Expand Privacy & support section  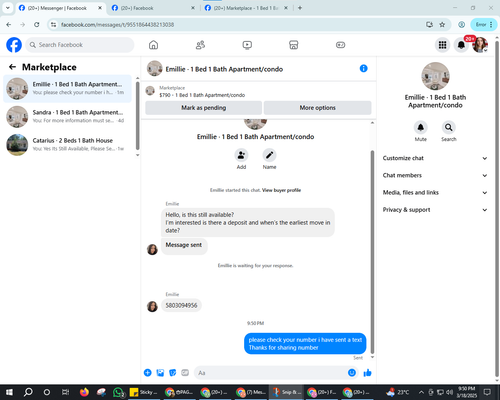pyautogui.click(x=435, y=210)
